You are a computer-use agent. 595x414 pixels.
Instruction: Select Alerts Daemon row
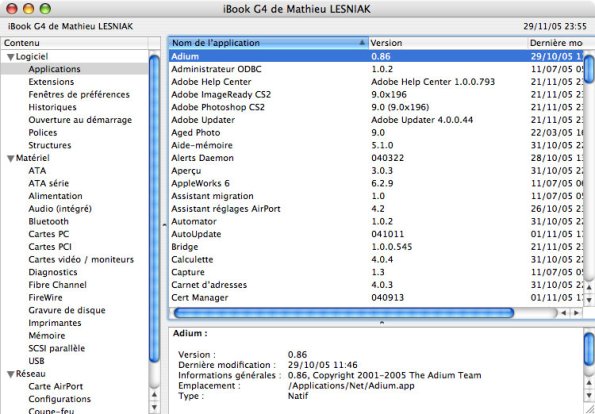(376, 158)
